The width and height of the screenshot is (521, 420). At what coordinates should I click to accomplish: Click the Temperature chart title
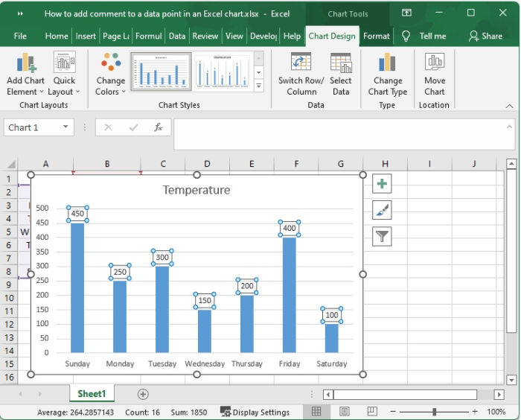point(196,190)
